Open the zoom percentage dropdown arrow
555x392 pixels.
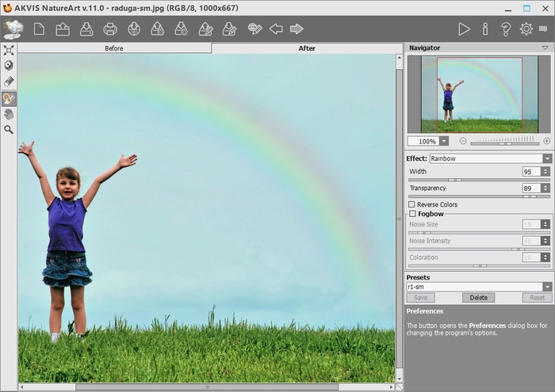coord(444,142)
